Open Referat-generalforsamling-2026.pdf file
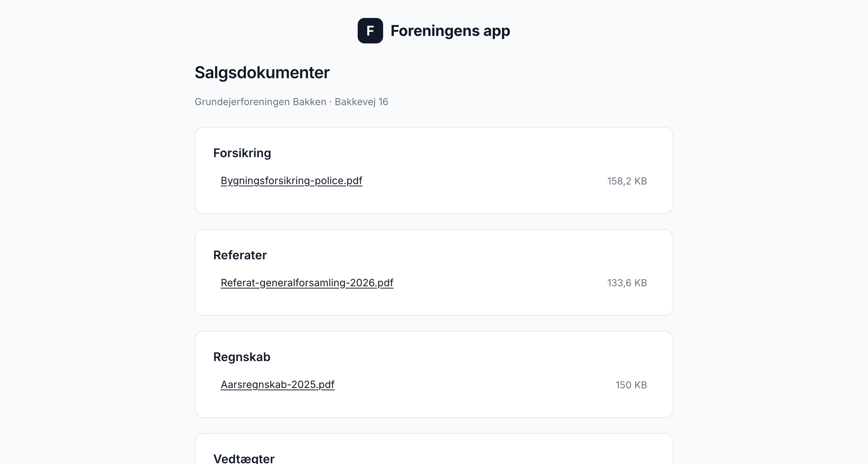 click(x=307, y=283)
